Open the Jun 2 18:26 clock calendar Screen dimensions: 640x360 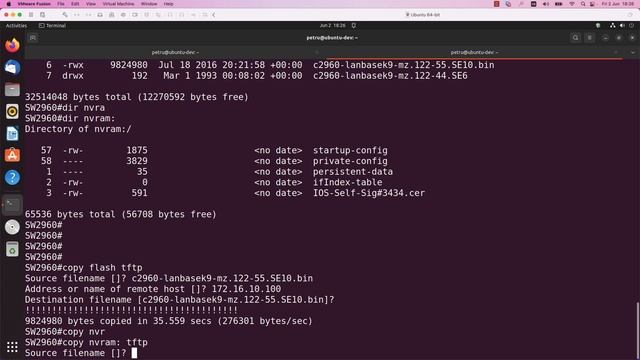click(x=332, y=25)
